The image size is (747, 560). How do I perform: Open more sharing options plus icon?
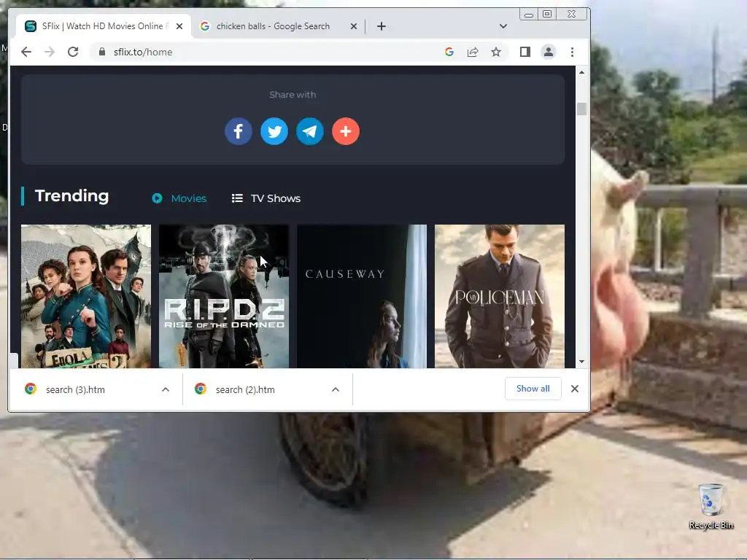click(345, 131)
